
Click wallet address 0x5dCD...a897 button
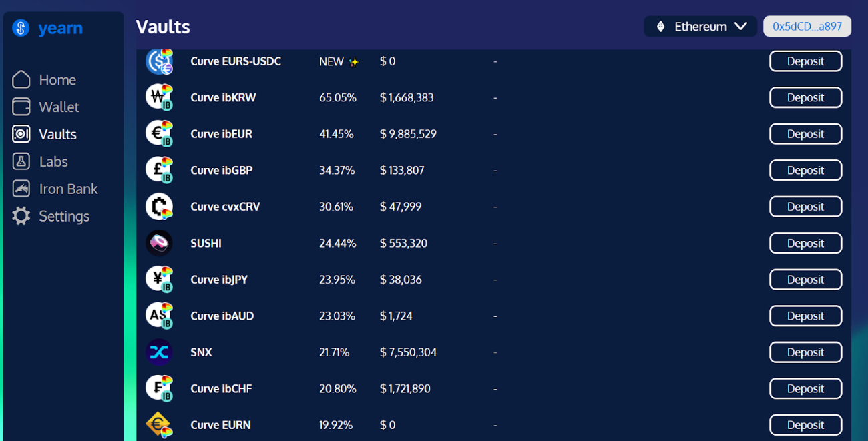coord(807,27)
